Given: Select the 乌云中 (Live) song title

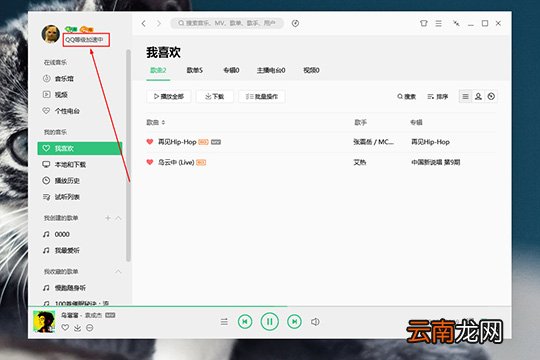Looking at the screenshot, I should tap(176, 162).
